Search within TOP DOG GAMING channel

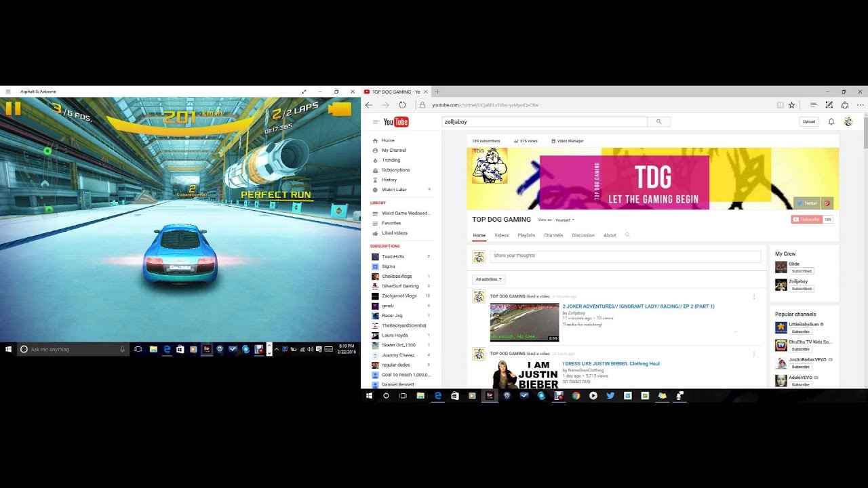(x=627, y=235)
